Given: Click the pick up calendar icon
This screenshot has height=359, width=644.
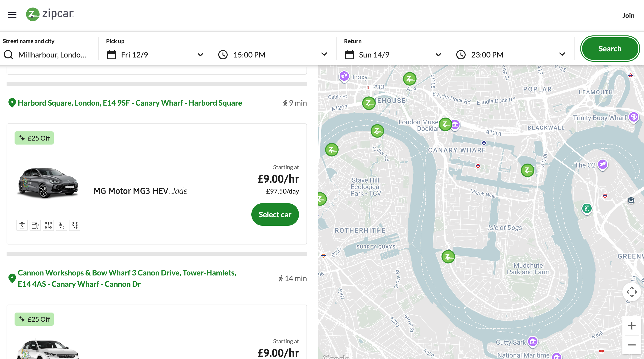Looking at the screenshot, I should point(111,55).
